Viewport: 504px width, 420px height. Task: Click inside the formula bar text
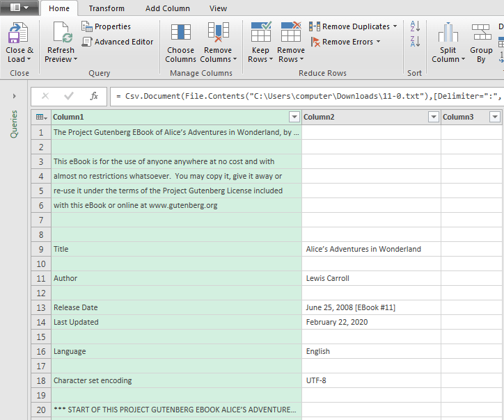click(x=306, y=96)
